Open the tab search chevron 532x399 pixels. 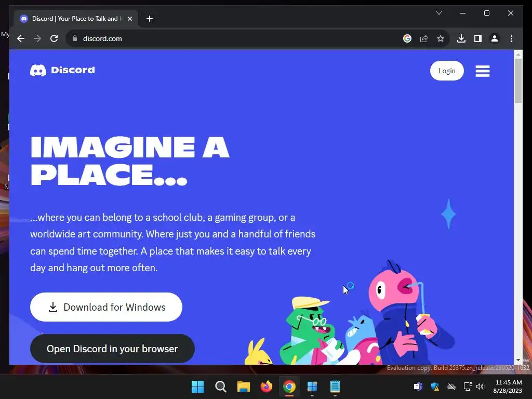(438, 13)
